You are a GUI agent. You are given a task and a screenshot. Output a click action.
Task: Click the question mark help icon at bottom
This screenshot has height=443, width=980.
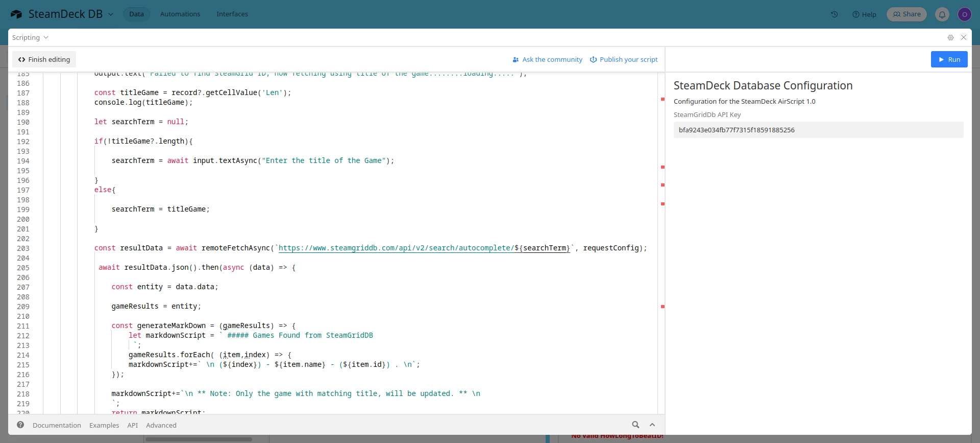(20, 425)
